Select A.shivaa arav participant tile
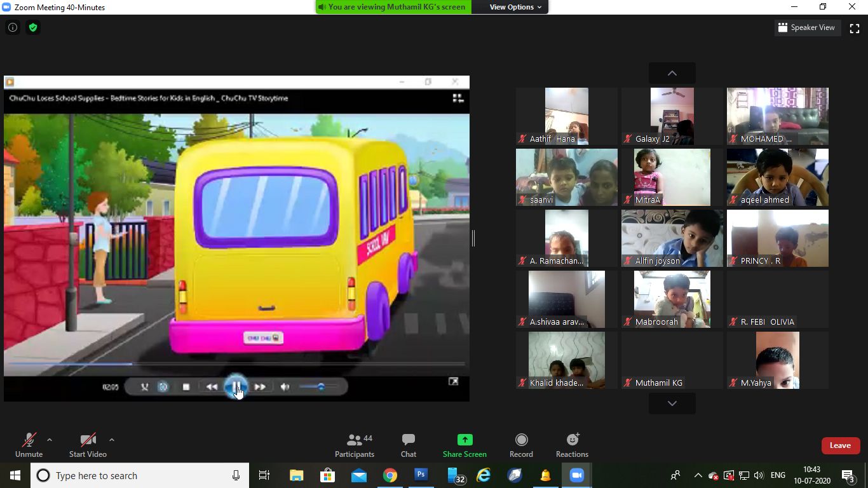 click(x=567, y=299)
